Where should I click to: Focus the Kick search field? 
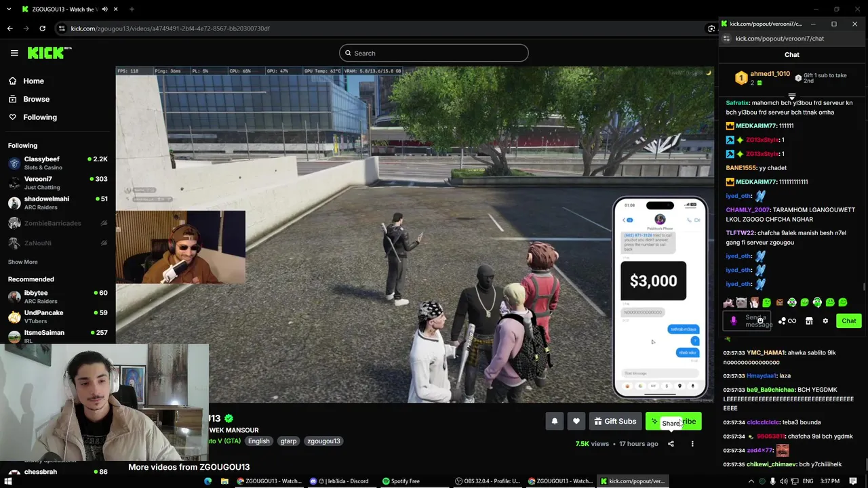pos(434,53)
